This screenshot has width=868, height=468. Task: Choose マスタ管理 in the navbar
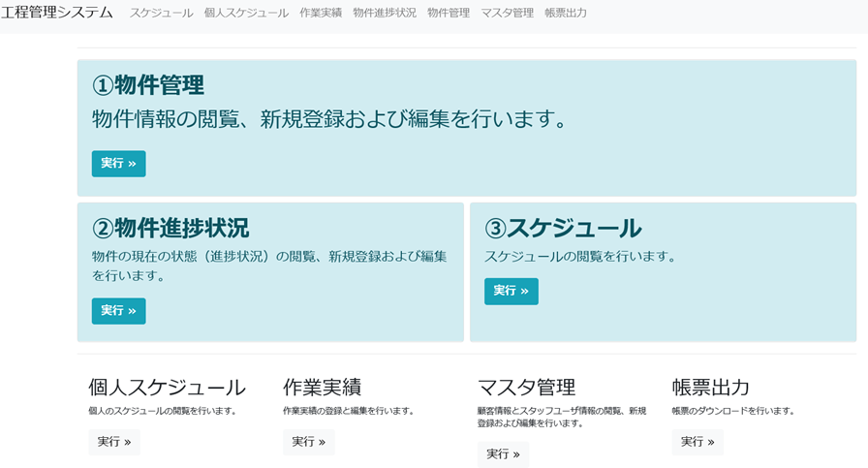pyautogui.click(x=507, y=13)
